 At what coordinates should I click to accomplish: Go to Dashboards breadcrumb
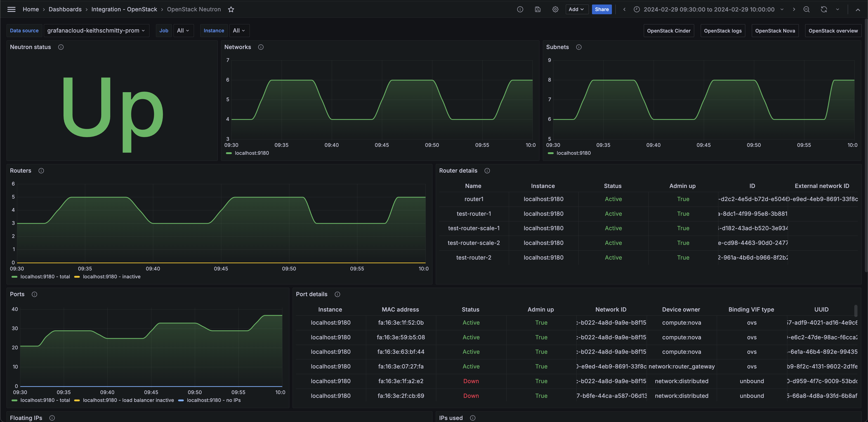(65, 9)
